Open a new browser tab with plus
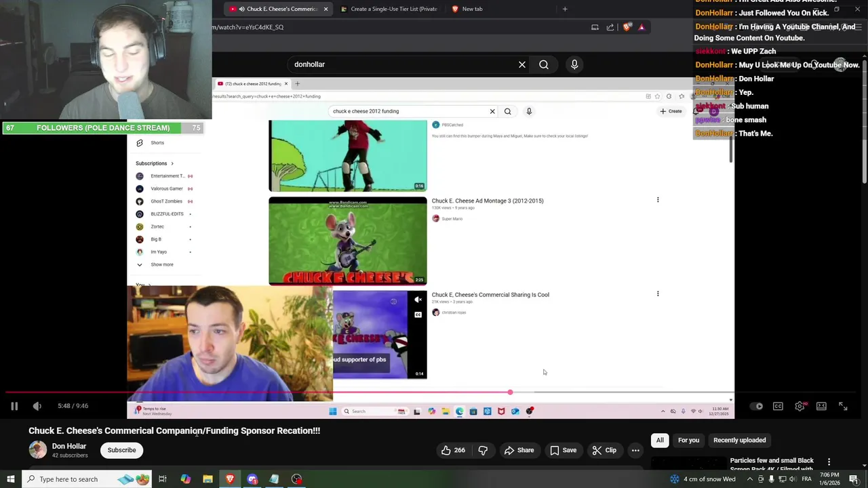This screenshot has width=868, height=488. [565, 9]
